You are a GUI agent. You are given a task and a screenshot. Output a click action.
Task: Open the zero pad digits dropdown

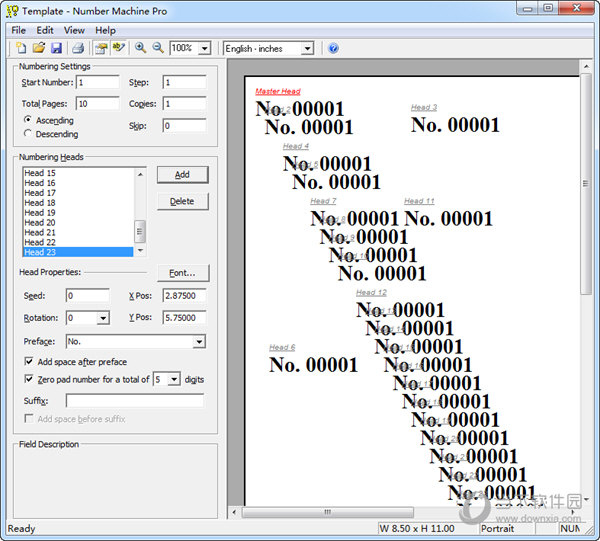174,380
